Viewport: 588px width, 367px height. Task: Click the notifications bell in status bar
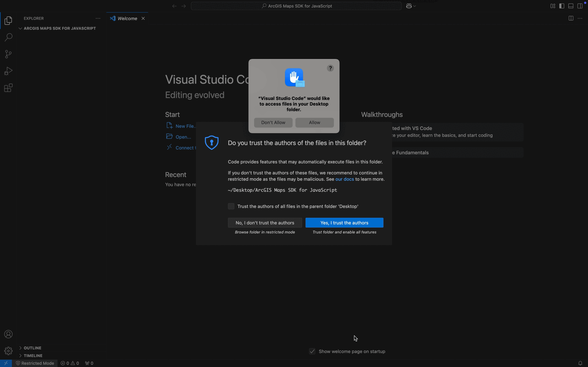coord(580,363)
